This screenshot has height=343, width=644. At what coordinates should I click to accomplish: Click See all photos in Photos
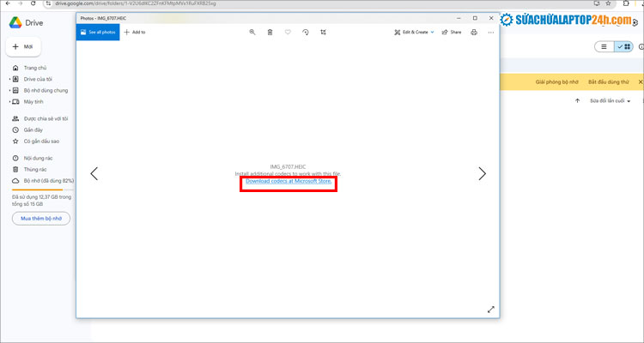pyautogui.click(x=98, y=32)
